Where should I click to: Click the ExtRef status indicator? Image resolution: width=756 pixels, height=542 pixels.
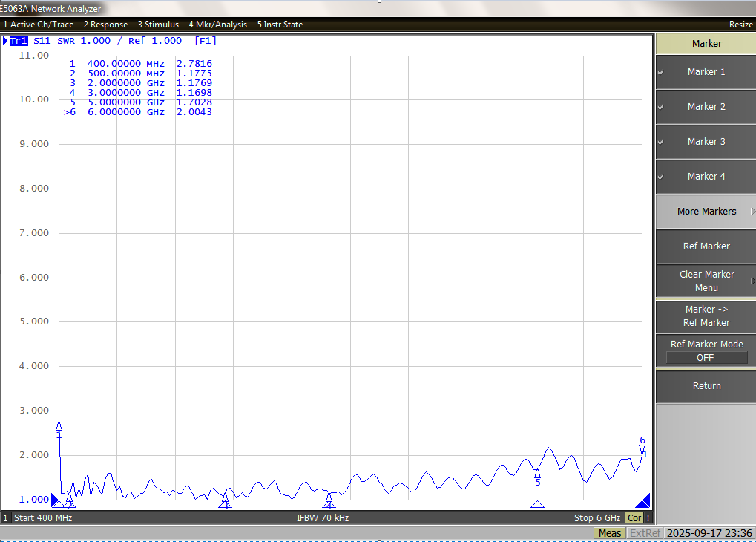click(645, 533)
